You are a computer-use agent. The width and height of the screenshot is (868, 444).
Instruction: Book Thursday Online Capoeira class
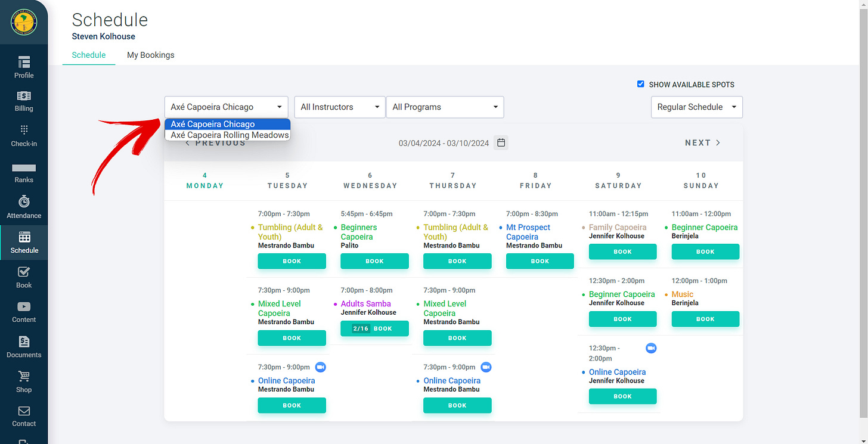click(457, 405)
